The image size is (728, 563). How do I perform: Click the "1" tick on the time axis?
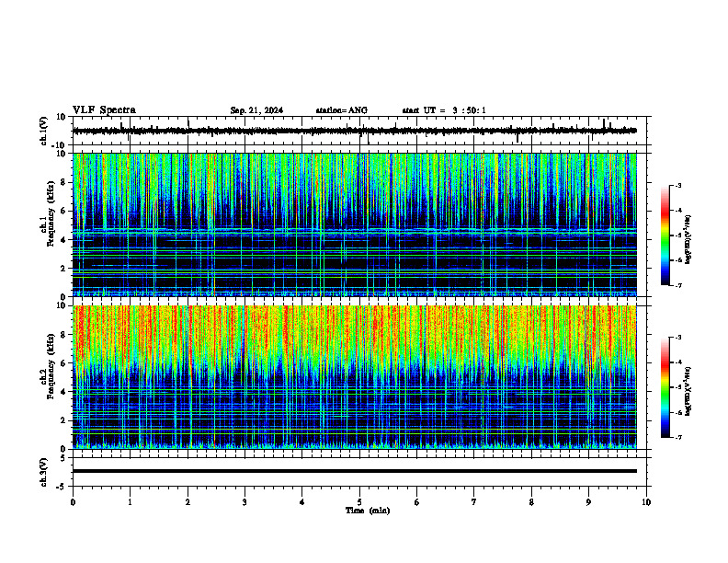coord(130,502)
